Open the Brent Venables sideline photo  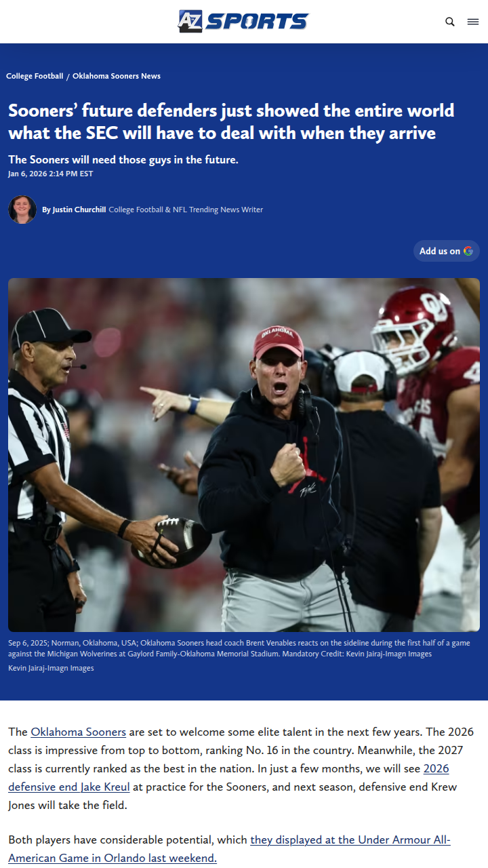click(x=244, y=454)
